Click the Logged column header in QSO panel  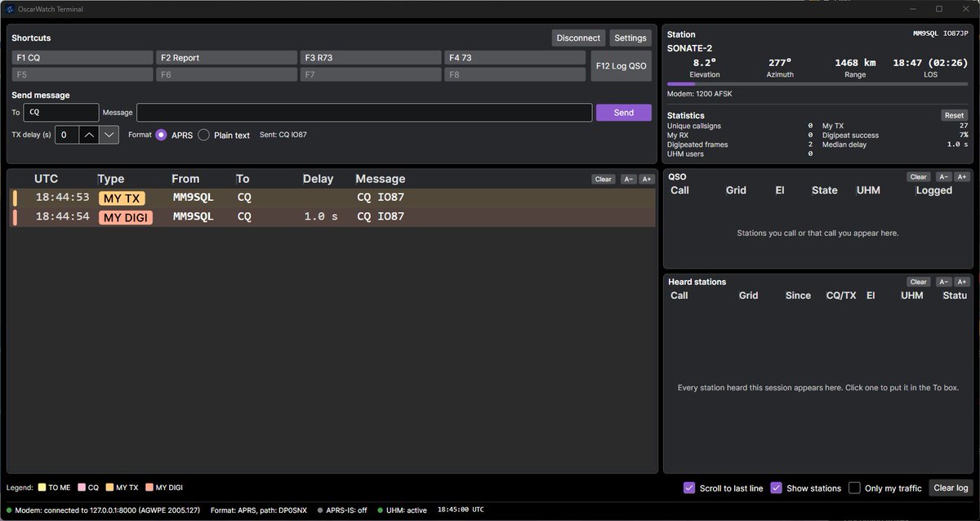pos(933,190)
